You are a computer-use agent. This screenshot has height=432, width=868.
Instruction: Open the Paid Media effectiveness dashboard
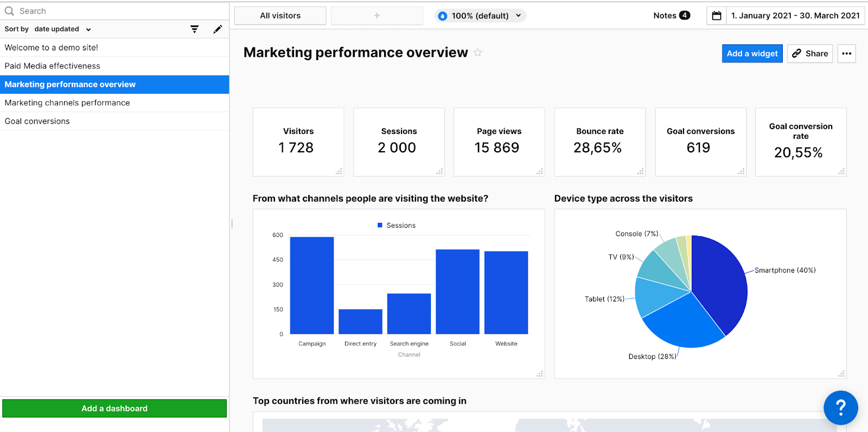[x=53, y=66]
